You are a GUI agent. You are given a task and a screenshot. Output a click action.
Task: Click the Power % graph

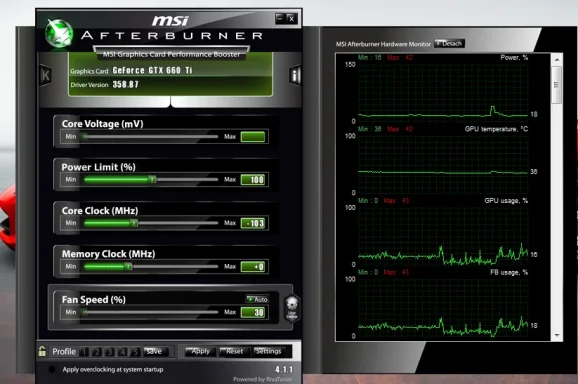(443, 93)
